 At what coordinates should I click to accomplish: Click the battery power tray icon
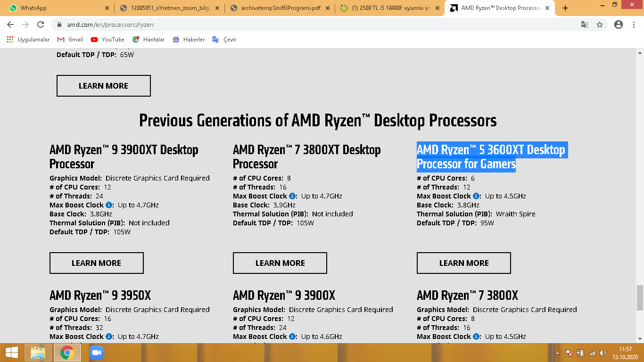point(581,353)
